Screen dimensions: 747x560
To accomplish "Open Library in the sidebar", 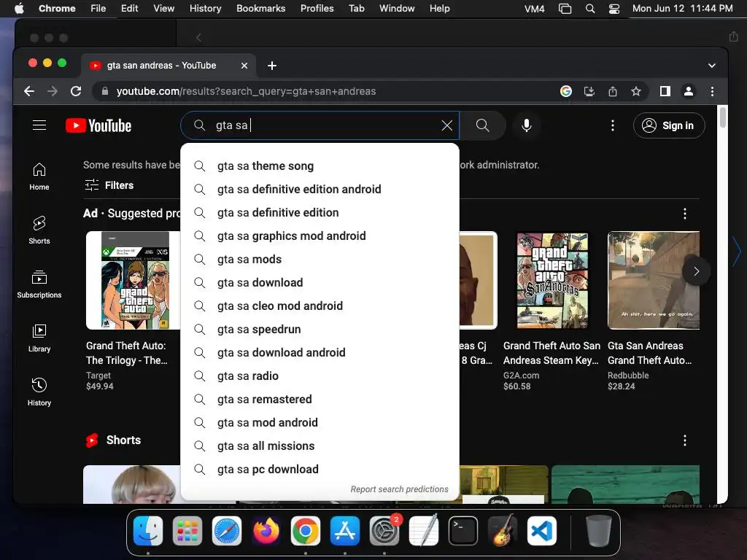I will pyautogui.click(x=39, y=338).
